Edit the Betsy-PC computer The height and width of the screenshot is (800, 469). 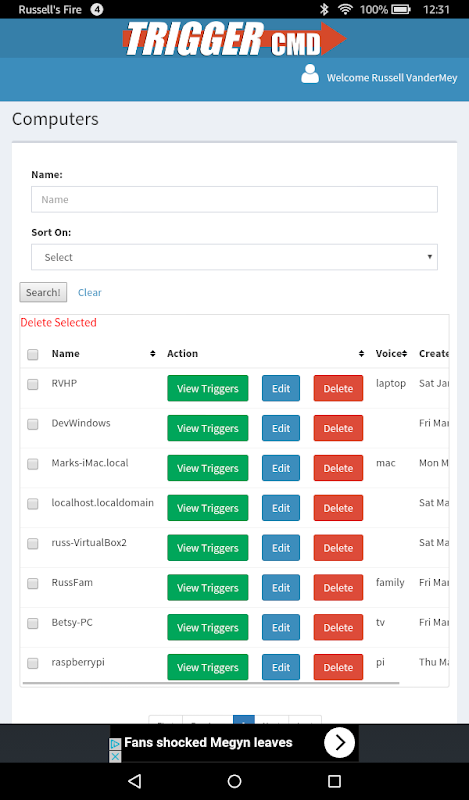point(281,627)
